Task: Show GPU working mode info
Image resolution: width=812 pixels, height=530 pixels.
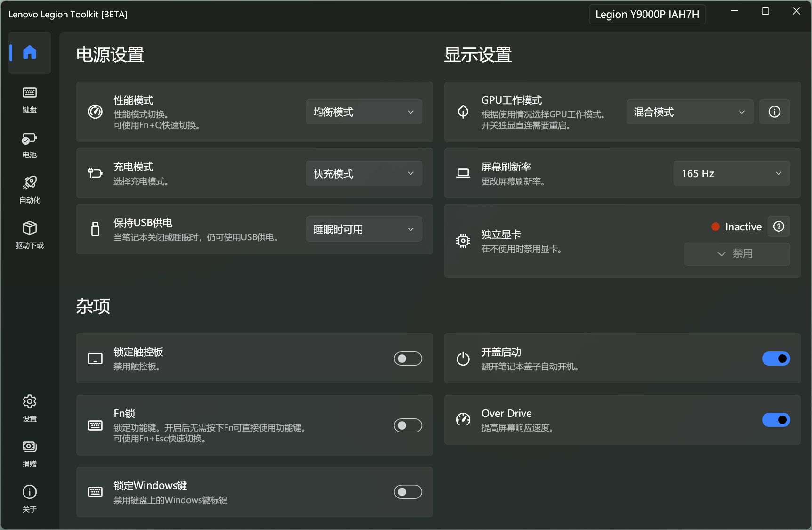Action: [774, 112]
